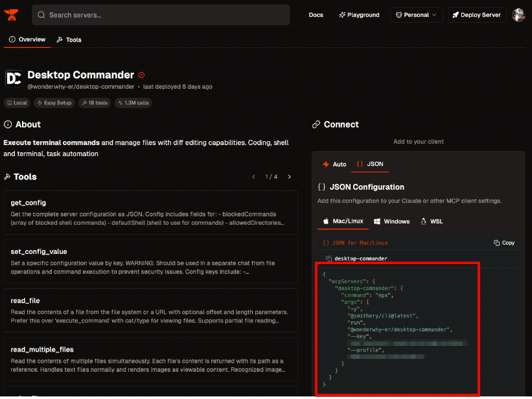Click the "--profile" code line

pyautogui.click(x=365, y=350)
